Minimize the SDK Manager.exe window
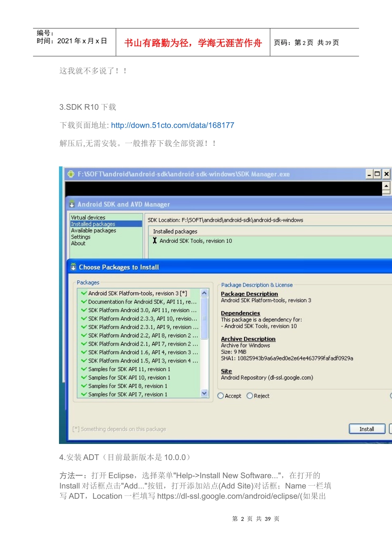 [369, 174]
